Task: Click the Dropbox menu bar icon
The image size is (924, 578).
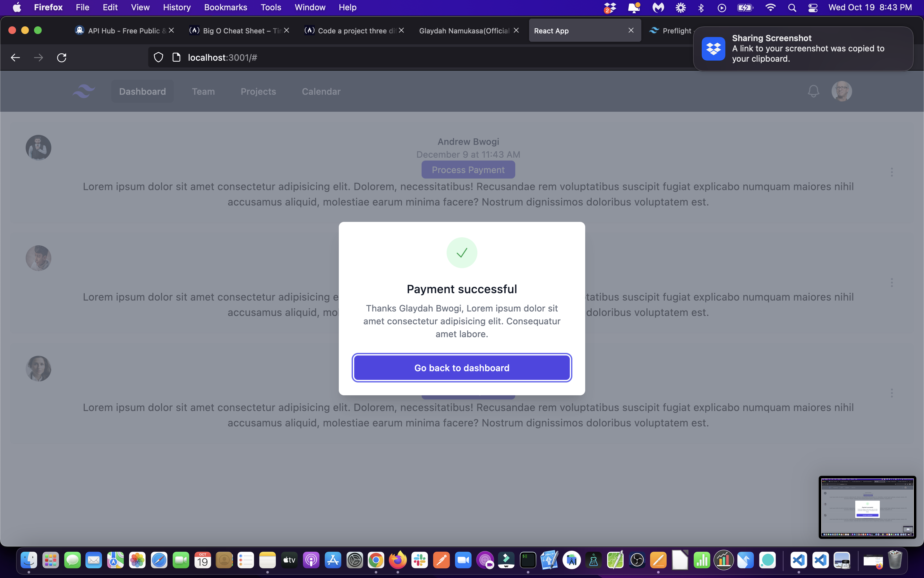Action: coord(610,7)
